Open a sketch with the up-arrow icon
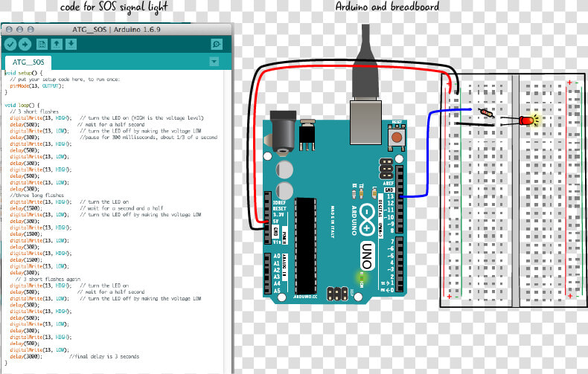This screenshot has height=374, width=588. (x=57, y=44)
